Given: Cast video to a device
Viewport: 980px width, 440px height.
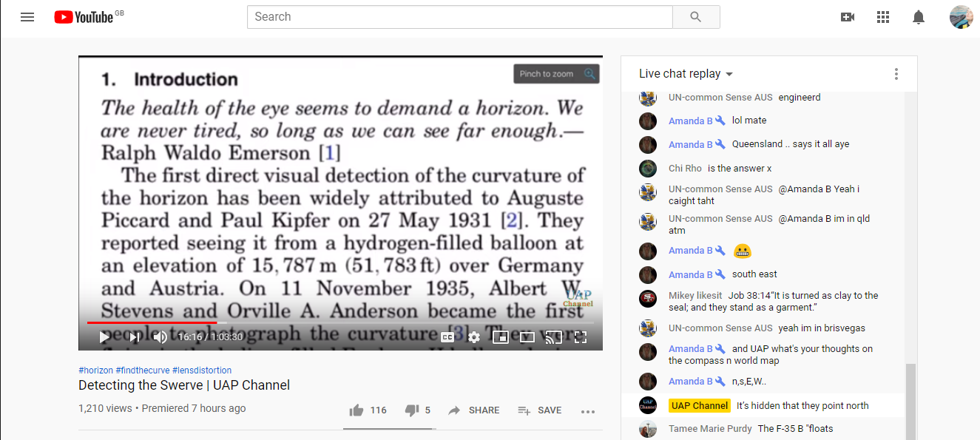Looking at the screenshot, I should [553, 337].
